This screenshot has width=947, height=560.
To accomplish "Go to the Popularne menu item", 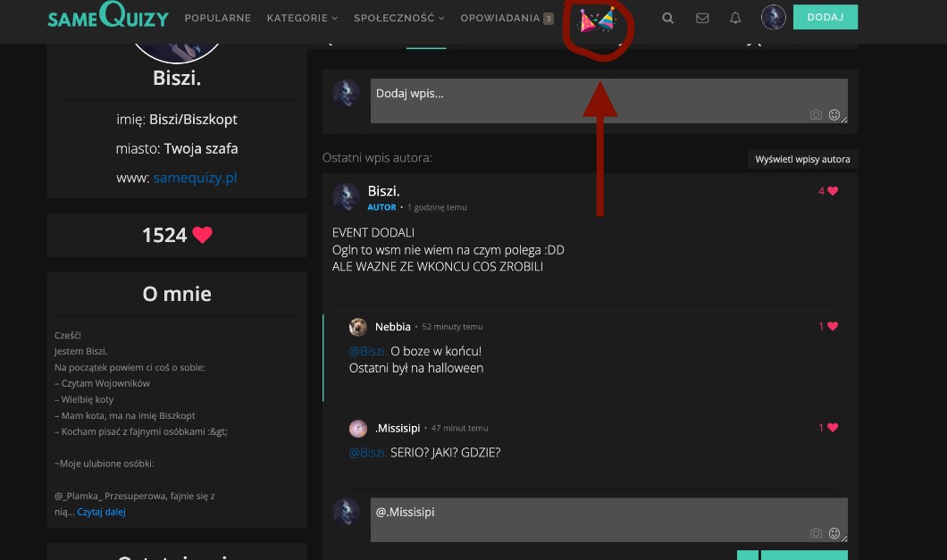I will click(217, 18).
